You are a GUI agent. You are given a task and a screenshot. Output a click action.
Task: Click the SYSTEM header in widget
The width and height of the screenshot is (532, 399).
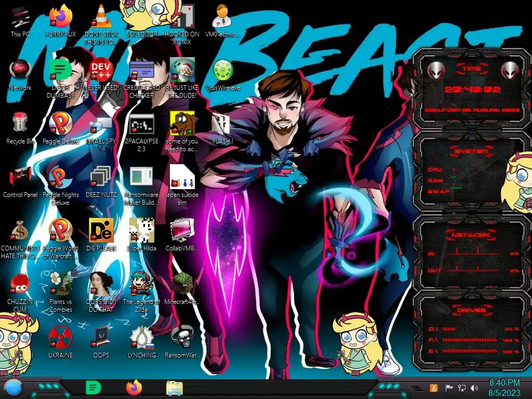472,151
